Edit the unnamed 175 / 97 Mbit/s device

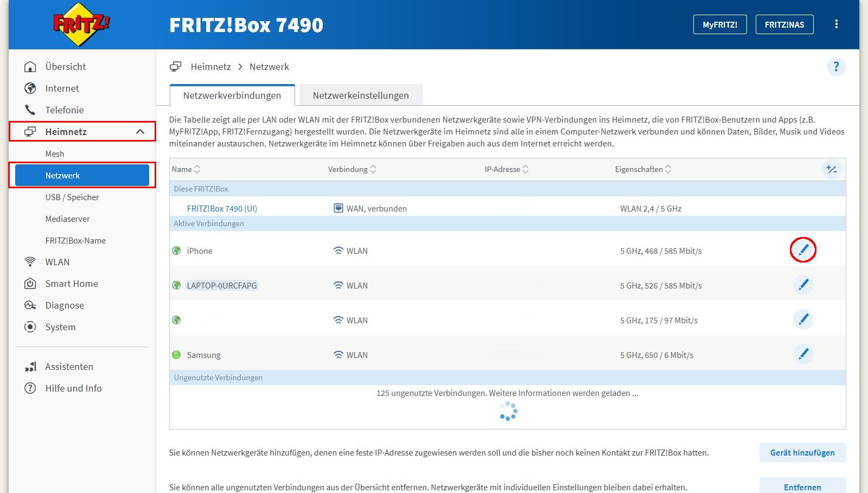(x=803, y=319)
